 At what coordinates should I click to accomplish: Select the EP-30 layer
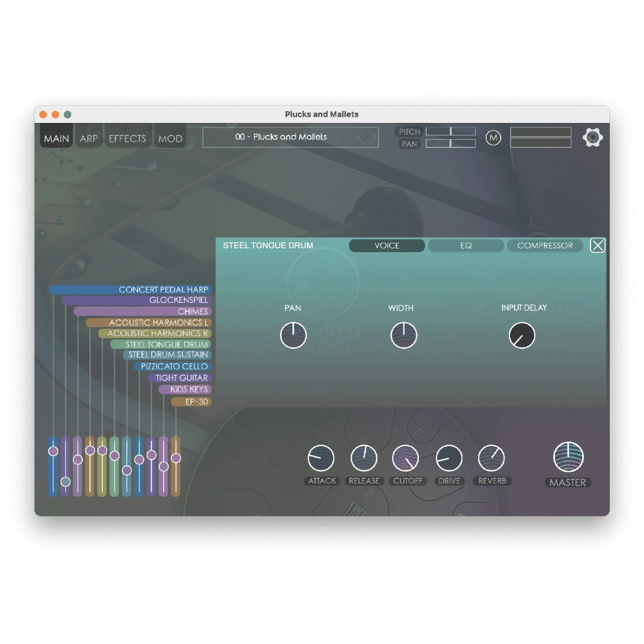[191, 402]
